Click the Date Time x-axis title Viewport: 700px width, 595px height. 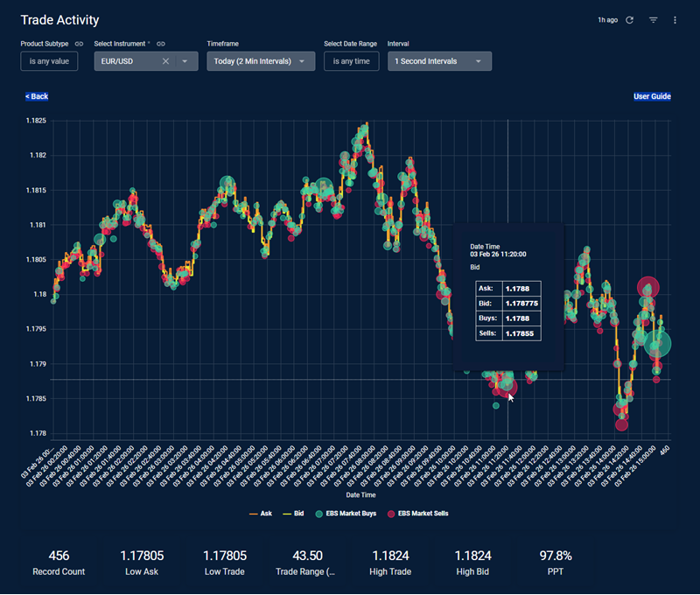click(x=360, y=495)
